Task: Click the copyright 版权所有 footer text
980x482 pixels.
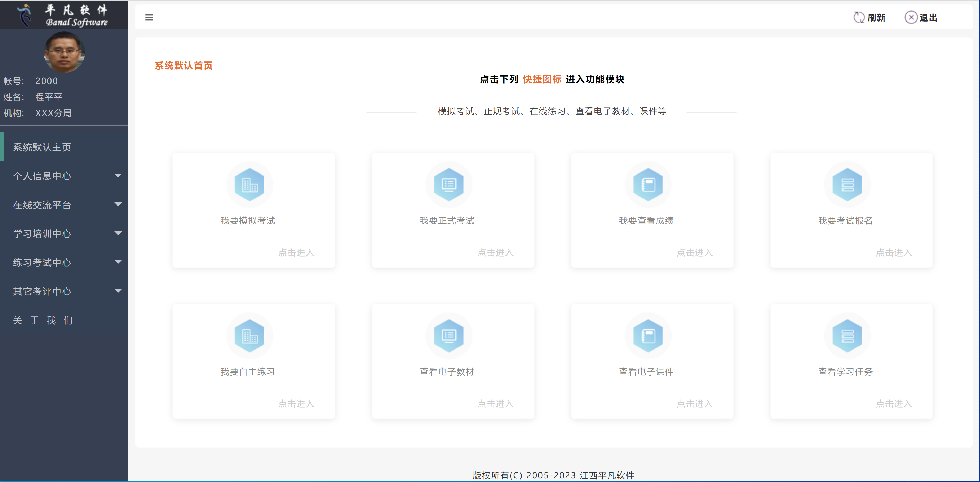Action: point(554,475)
